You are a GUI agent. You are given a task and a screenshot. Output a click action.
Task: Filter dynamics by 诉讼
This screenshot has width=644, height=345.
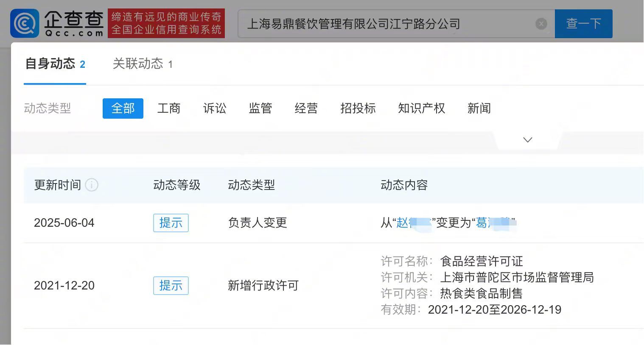tap(215, 109)
